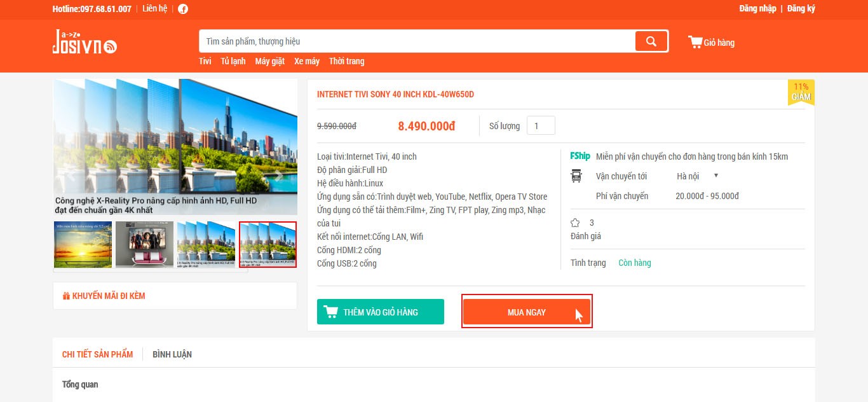Open the Tủ lạnh category menu
This screenshot has height=402, width=868.
coord(233,61)
